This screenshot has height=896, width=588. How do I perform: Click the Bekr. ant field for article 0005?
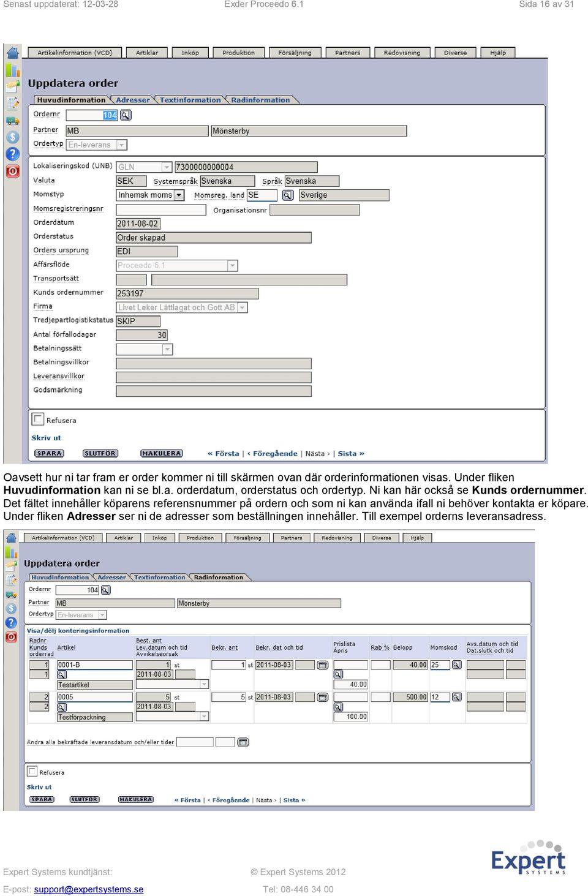coord(228,698)
